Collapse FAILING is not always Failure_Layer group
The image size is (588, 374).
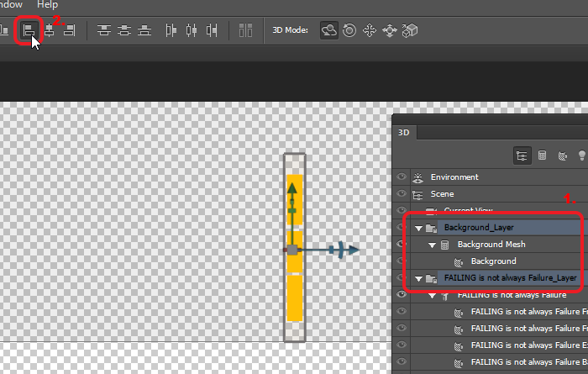click(418, 279)
